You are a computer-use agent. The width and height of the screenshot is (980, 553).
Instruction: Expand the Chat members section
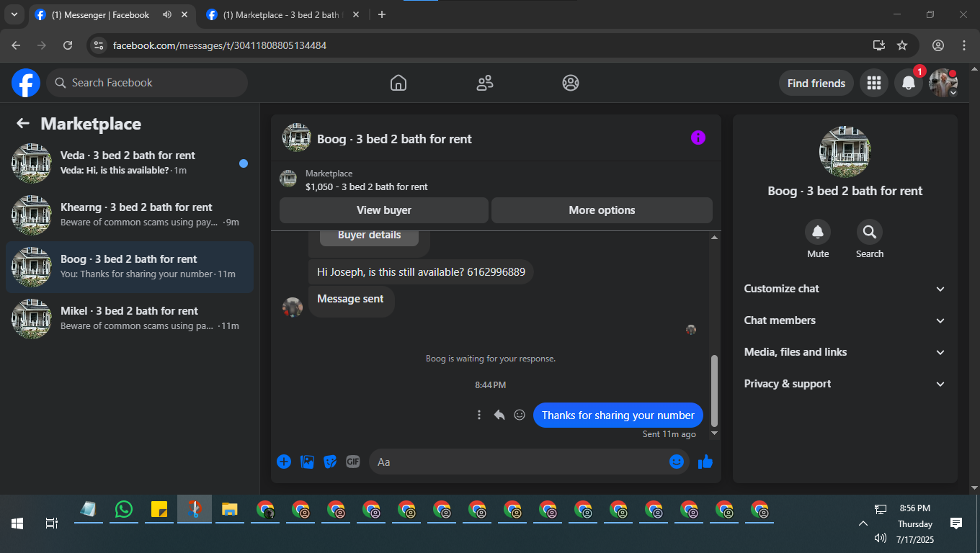845,320
